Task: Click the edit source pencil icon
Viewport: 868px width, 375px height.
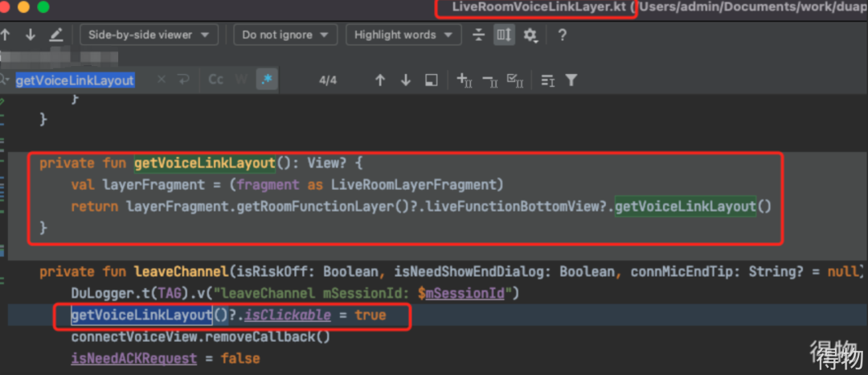Action: click(55, 35)
